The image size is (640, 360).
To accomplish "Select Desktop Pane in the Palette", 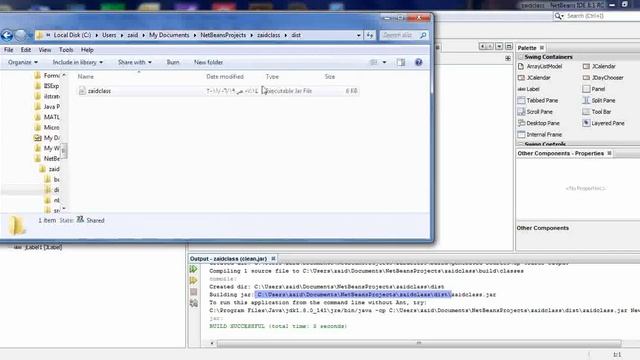I will 538,123.
